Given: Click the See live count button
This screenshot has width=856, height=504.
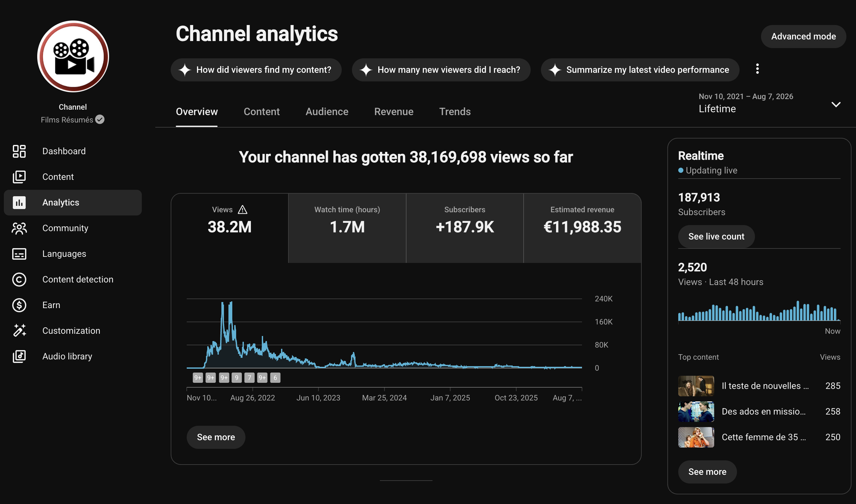Looking at the screenshot, I should pyautogui.click(x=716, y=236).
